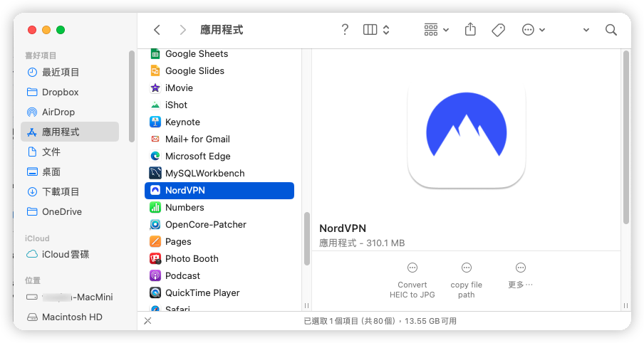Image resolution: width=644 pixels, height=343 pixels.
Task: Select the MacMini computer location
Action: (x=70, y=297)
